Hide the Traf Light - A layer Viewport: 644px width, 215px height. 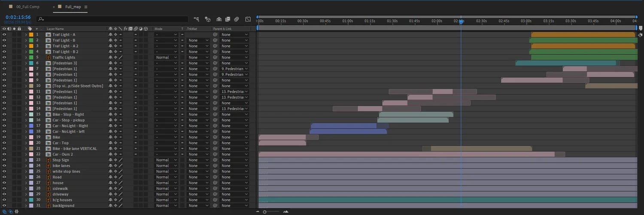[4, 35]
